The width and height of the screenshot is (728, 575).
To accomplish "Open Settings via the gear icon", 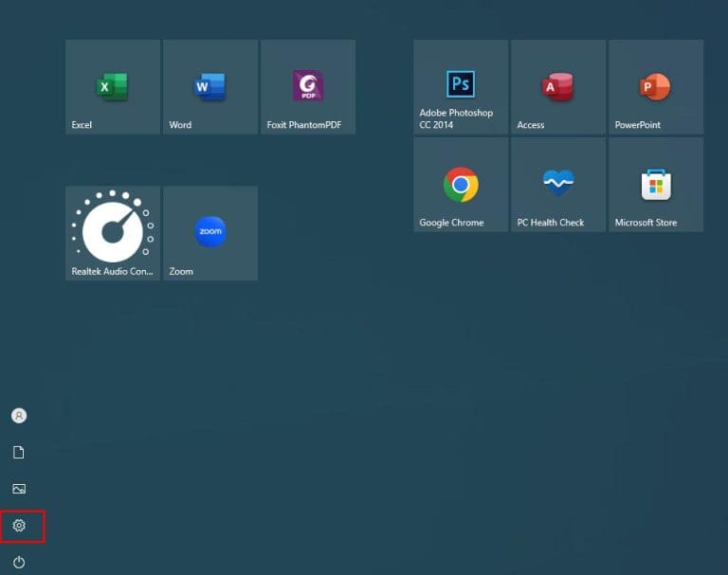I will pyautogui.click(x=19, y=526).
